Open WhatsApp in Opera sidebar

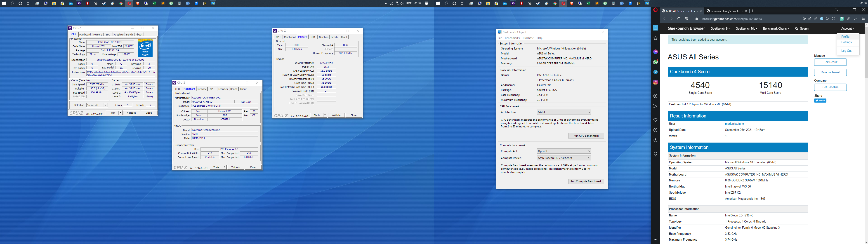(x=655, y=62)
